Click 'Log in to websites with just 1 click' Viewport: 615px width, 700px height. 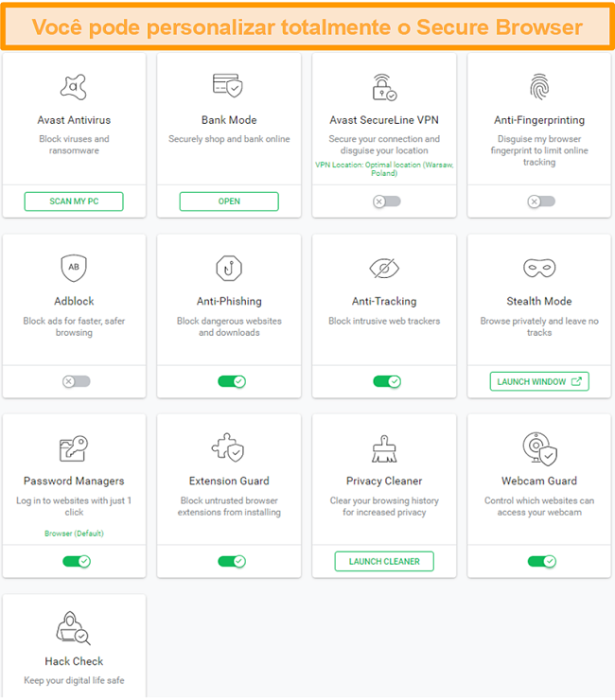(x=74, y=507)
